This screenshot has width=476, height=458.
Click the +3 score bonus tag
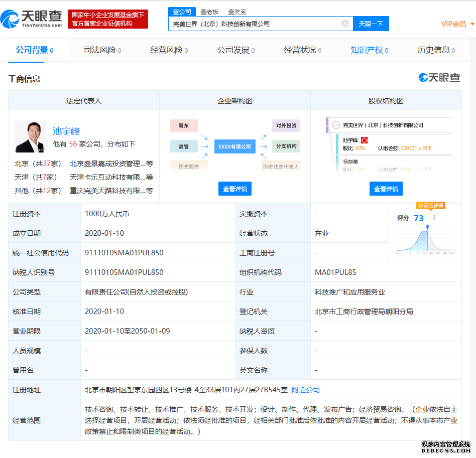tap(432, 218)
